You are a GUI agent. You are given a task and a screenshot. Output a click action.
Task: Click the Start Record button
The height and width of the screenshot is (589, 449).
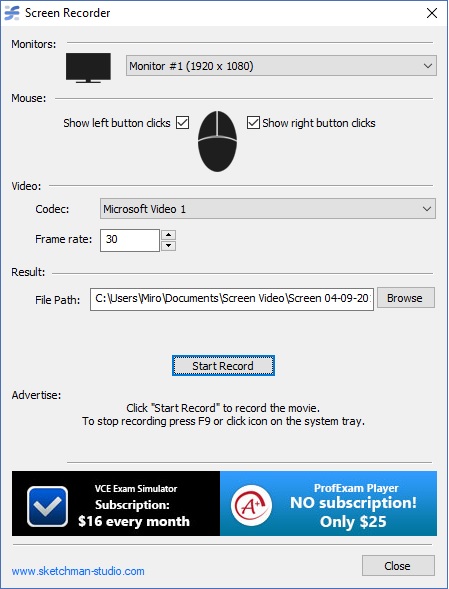pos(223,365)
